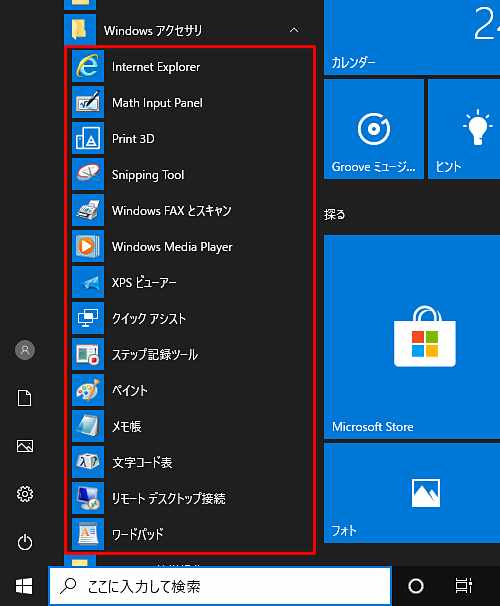Open Documents from the sidebar icon
This screenshot has height=606, width=500.
[25, 398]
